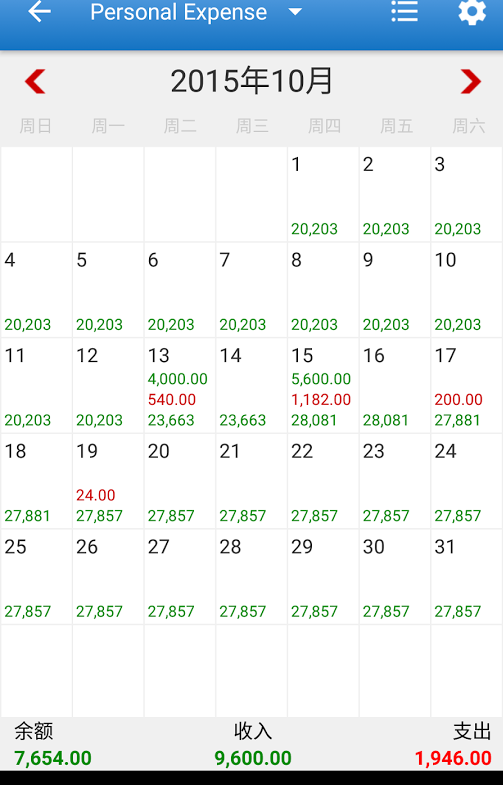The height and width of the screenshot is (785, 503).
Task: Tap the 支出 expense total 1,946.00
Action: tap(453, 758)
